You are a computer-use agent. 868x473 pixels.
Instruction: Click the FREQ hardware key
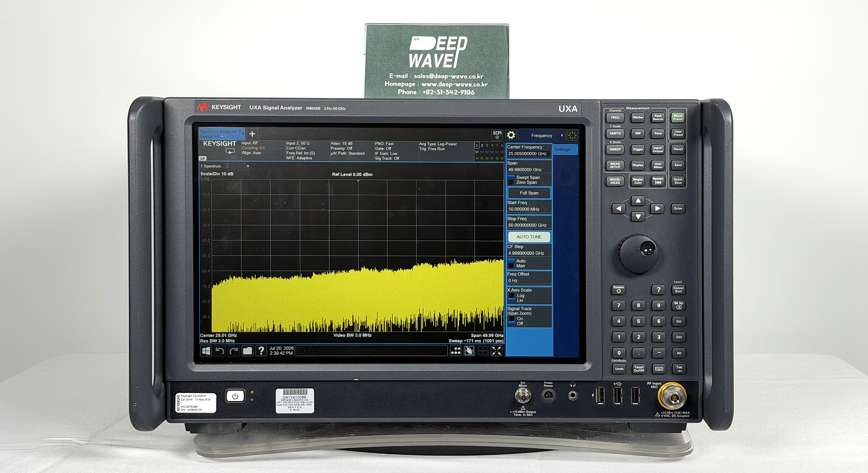point(615,117)
